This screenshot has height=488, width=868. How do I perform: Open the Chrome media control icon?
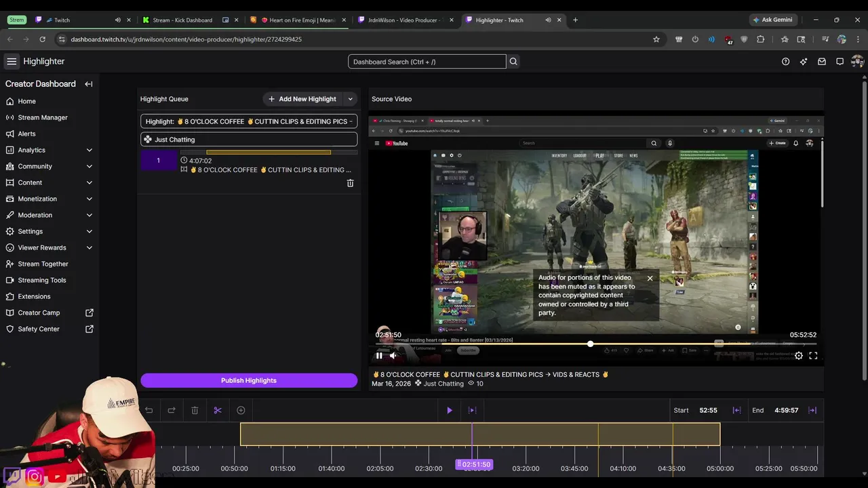pyautogui.click(x=825, y=39)
